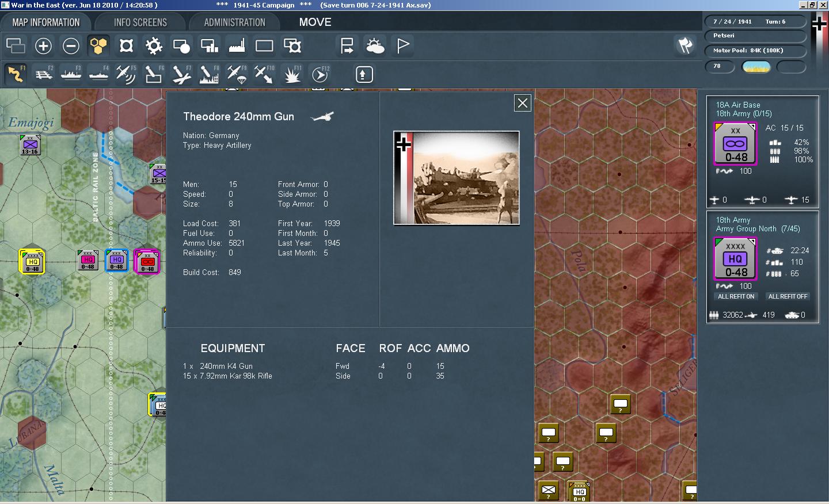
Task: Click the gear-shaped map overlay icon
Action: pos(154,45)
